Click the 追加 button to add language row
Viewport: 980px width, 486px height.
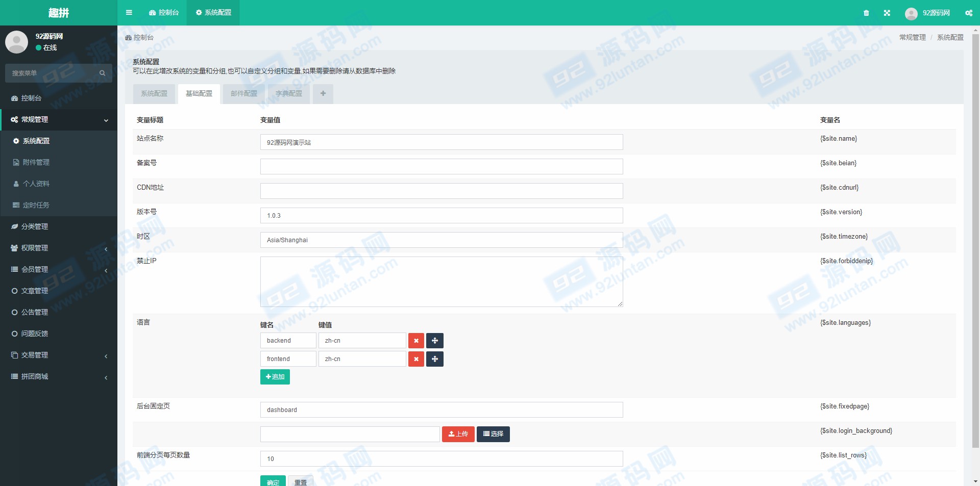tap(275, 377)
